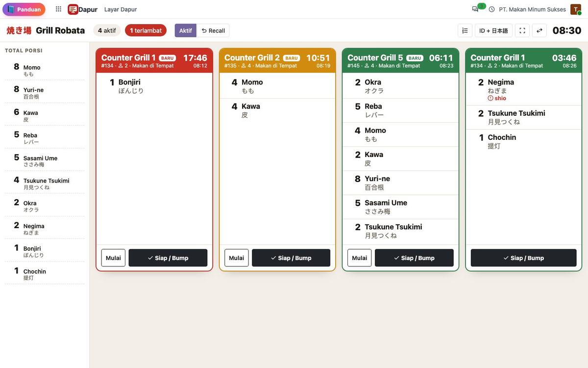Click the Counter Grill 5 ticket header
This screenshot has width=588, height=368.
[401, 61]
